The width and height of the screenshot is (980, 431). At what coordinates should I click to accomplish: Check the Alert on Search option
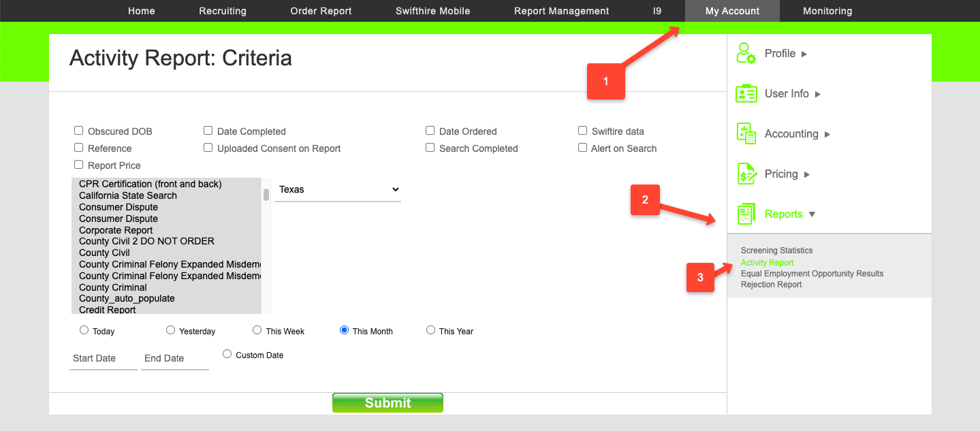[583, 148]
